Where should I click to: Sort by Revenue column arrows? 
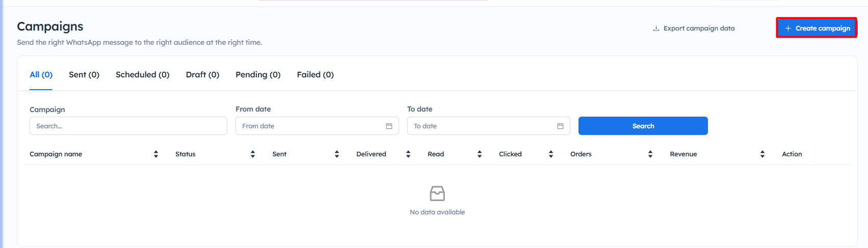pos(762,154)
